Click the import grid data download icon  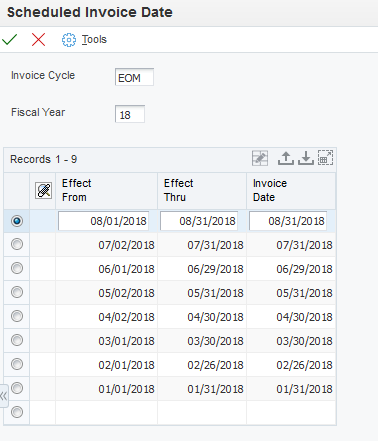(x=306, y=158)
